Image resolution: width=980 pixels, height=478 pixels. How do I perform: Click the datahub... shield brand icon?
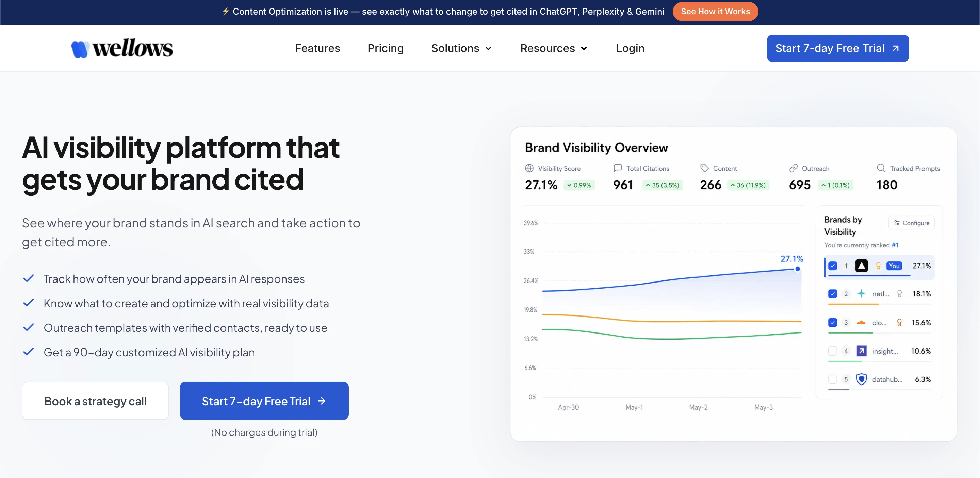[861, 379]
